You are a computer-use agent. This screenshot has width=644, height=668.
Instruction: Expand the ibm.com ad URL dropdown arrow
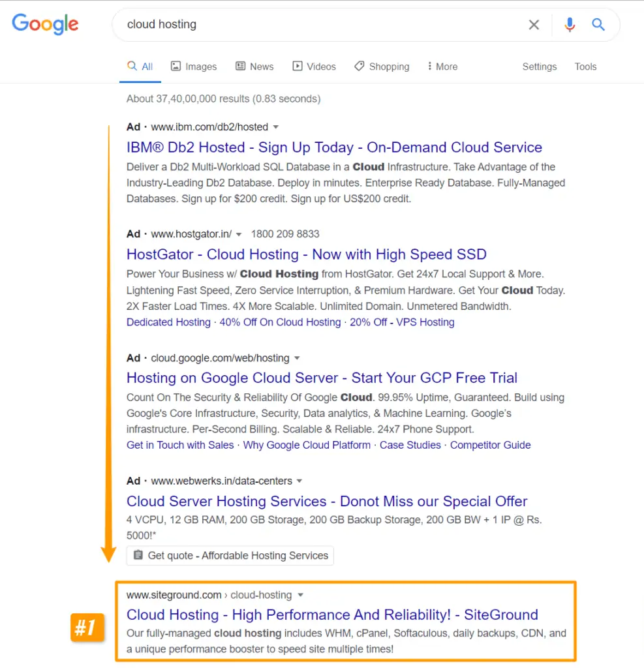point(276,127)
